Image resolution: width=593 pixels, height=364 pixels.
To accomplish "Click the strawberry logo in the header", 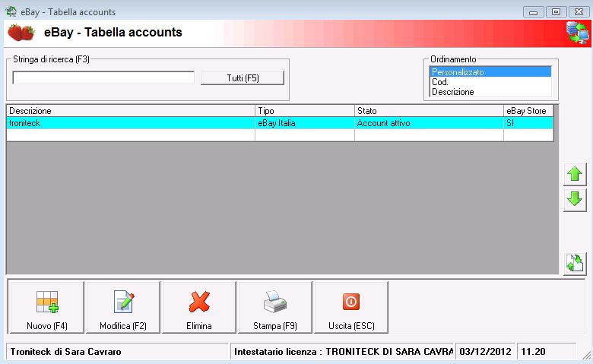I will (21, 33).
